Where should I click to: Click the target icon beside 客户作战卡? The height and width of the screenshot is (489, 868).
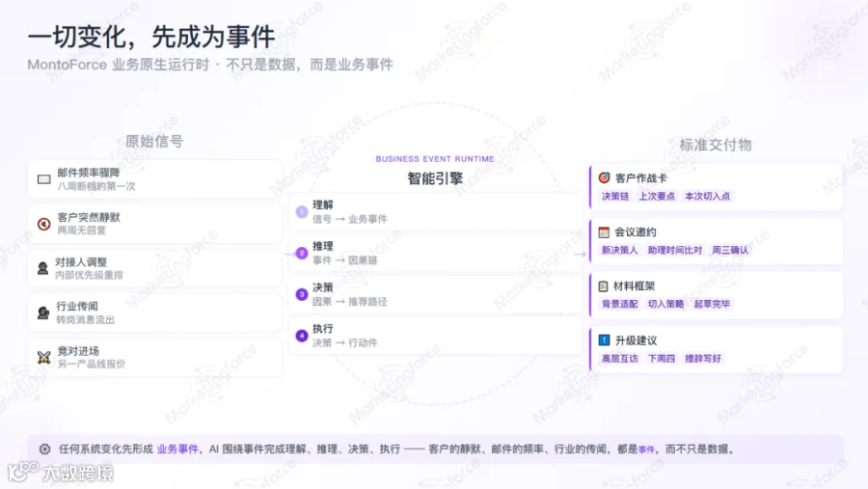pyautogui.click(x=604, y=177)
